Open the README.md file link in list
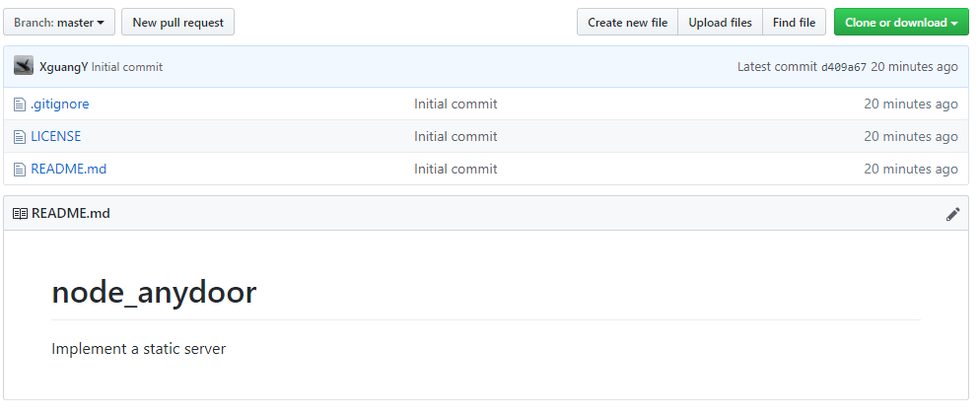 coord(69,169)
